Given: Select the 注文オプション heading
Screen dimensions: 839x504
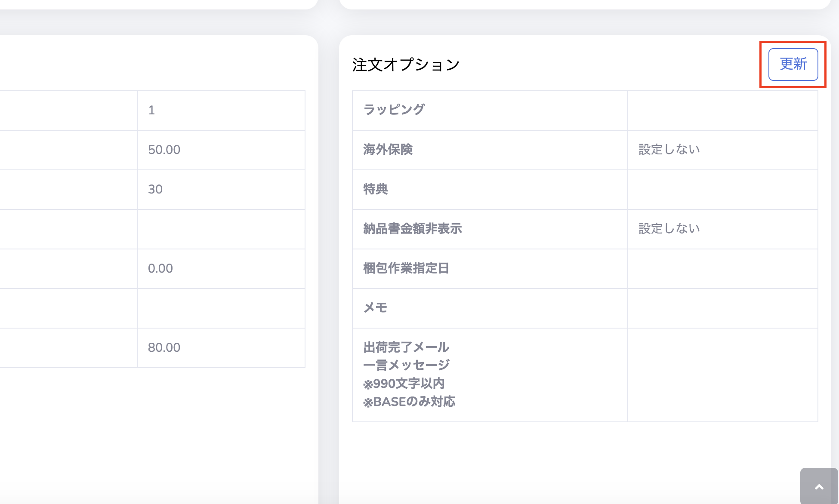Looking at the screenshot, I should (406, 65).
